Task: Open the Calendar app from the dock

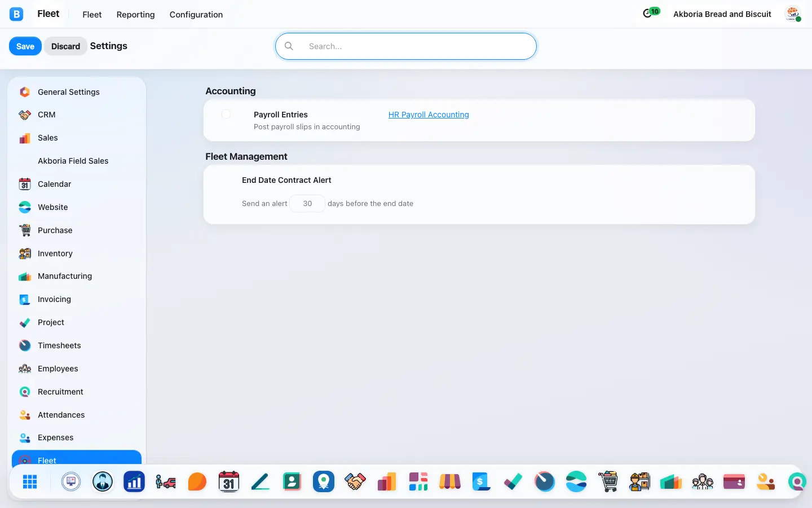Action: tap(229, 481)
